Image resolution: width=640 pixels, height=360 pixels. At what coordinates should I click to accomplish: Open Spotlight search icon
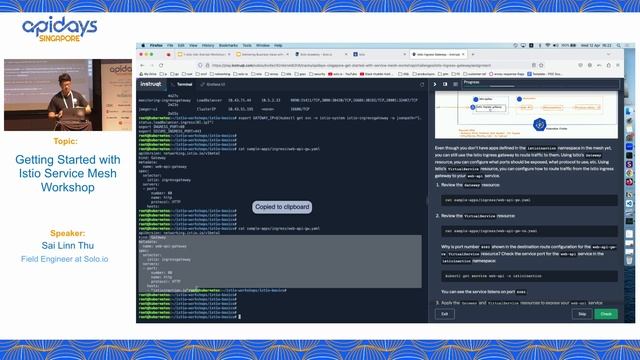pos(619,45)
